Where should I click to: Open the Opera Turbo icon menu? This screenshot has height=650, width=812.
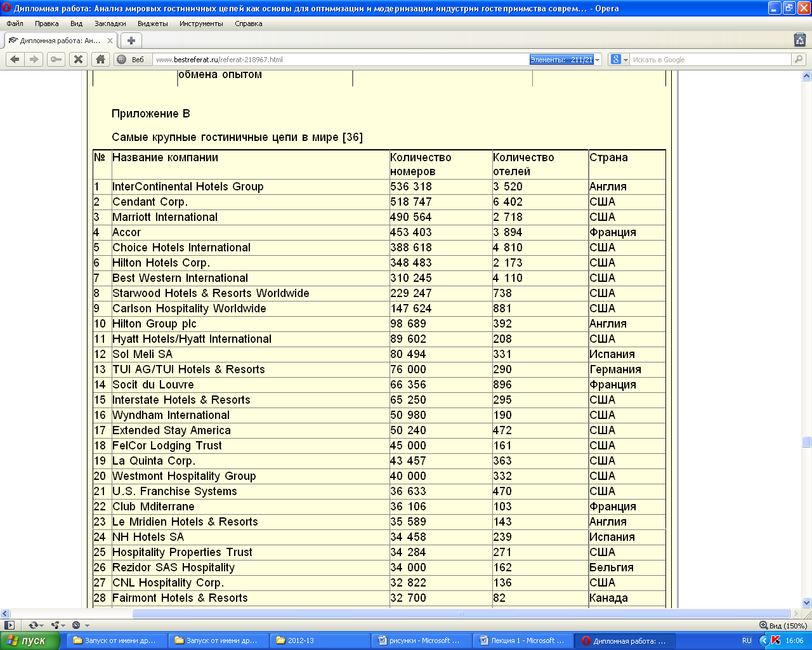coord(79,625)
